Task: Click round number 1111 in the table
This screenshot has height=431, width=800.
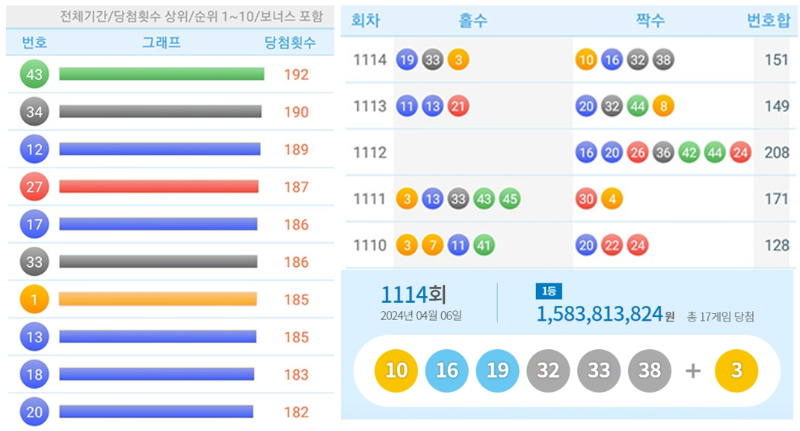Action: click(370, 199)
